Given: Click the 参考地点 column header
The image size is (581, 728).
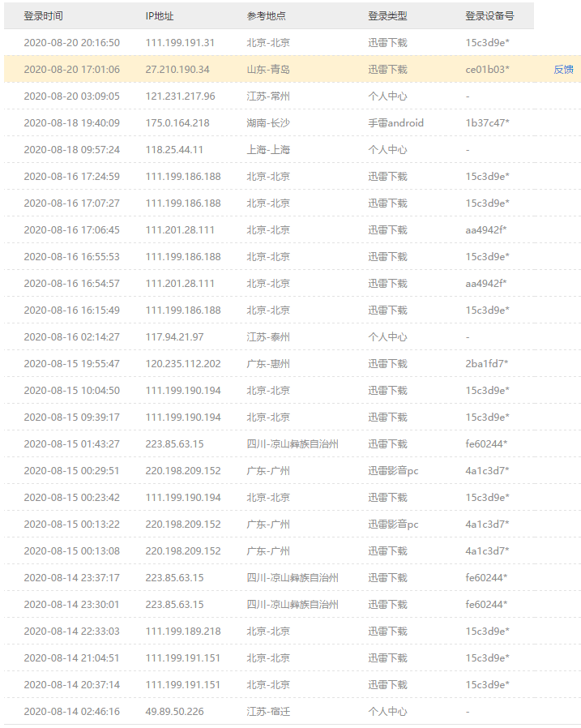Looking at the screenshot, I should click(266, 16).
